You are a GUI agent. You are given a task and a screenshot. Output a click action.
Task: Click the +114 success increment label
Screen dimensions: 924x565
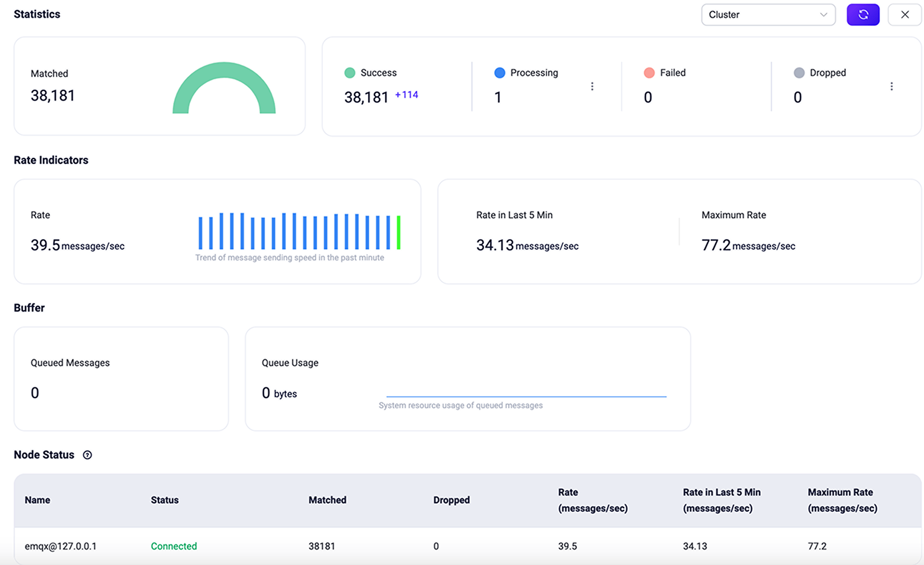[406, 95]
